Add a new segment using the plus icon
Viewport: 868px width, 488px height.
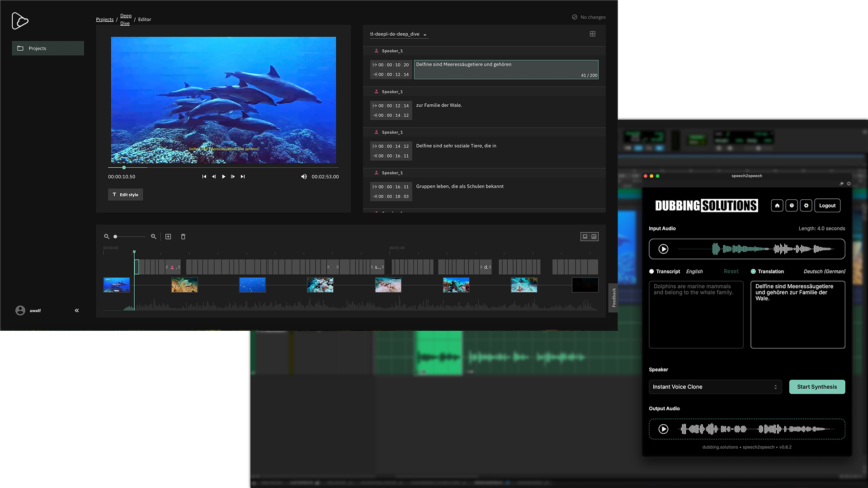pyautogui.click(x=168, y=236)
